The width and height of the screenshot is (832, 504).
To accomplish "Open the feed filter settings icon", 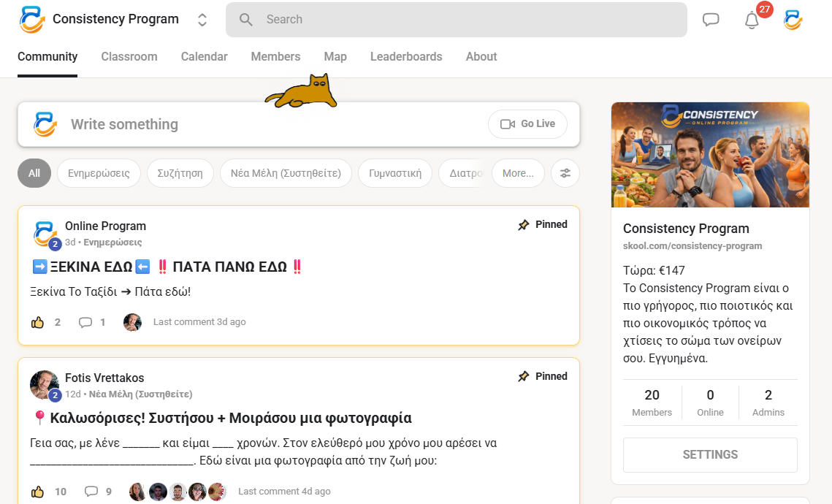I will click(x=565, y=173).
